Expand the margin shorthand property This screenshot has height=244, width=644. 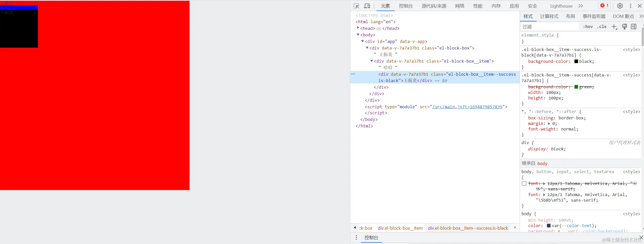point(549,124)
